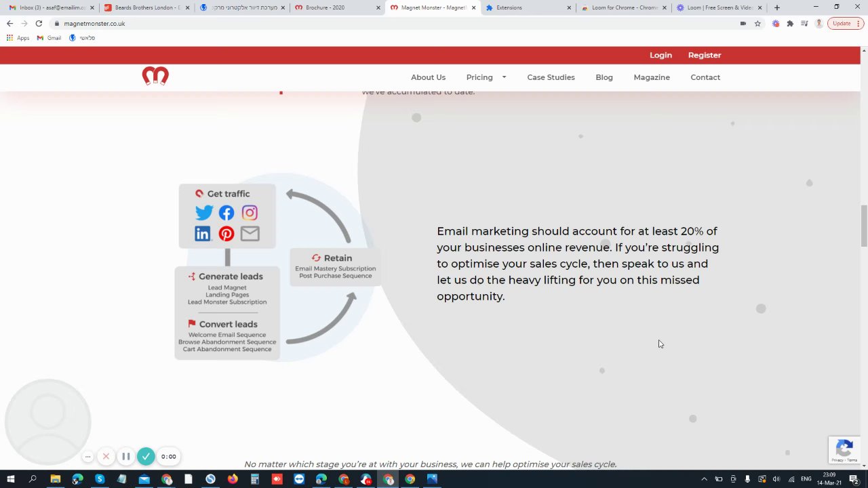Click the 'Retain' heading in diagram
The image size is (868, 488).
coord(338,258)
